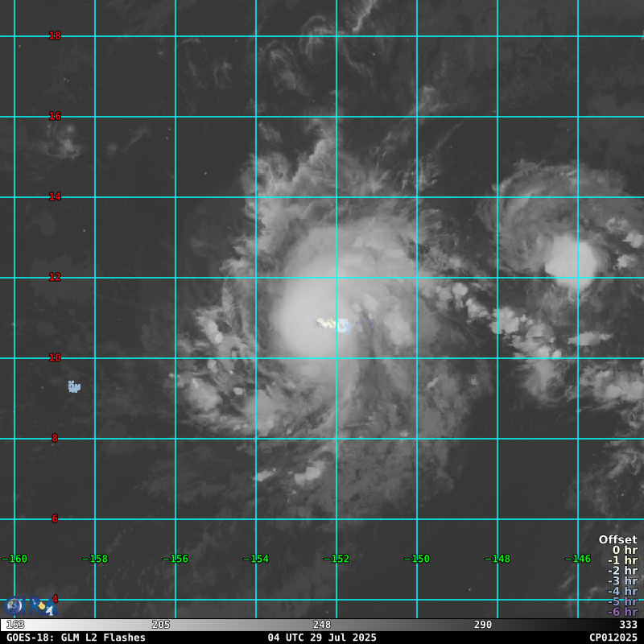Image resolution: width=644 pixels, height=644 pixels.
Task: Click the 290 value on the colorbar
Action: point(483,625)
